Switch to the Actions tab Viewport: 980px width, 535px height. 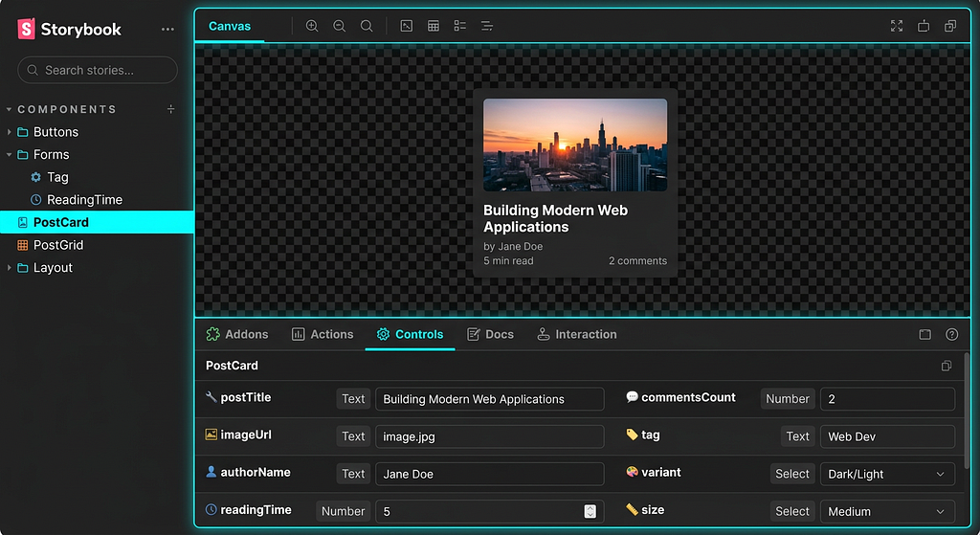(x=323, y=334)
